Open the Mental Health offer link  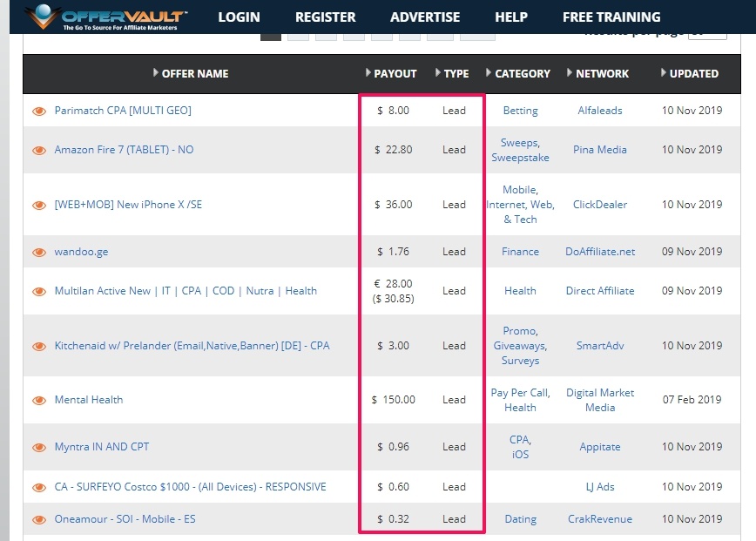coord(89,400)
